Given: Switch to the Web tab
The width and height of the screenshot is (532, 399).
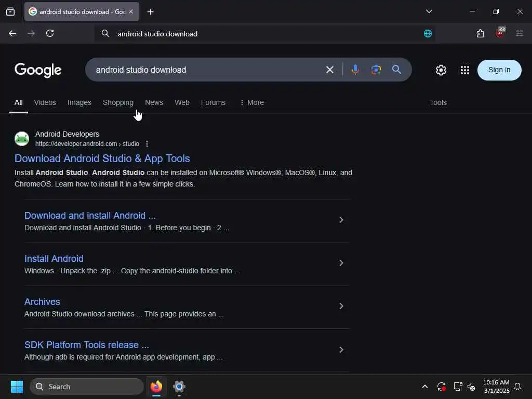Looking at the screenshot, I should pyautogui.click(x=182, y=102).
